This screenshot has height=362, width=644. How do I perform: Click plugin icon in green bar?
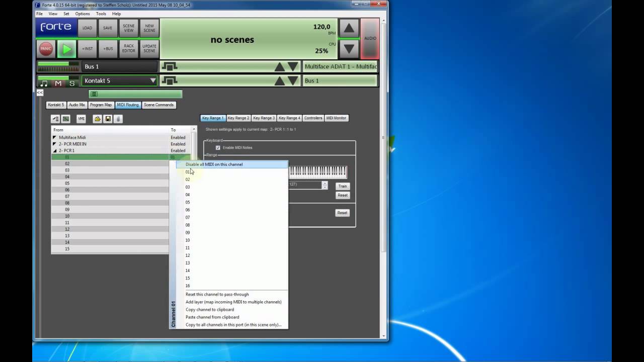[x=94, y=94]
